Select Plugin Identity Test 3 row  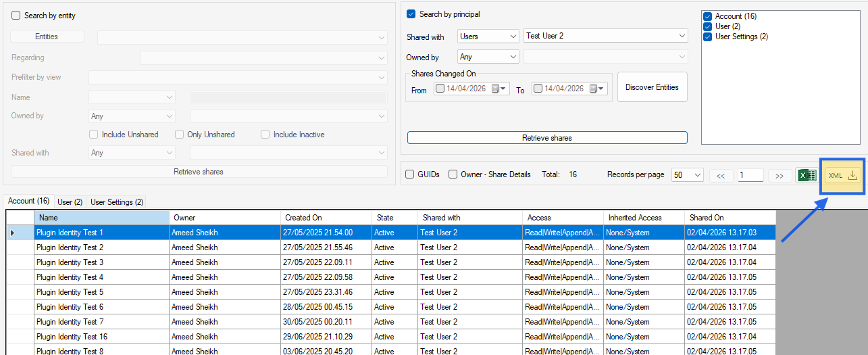[x=391, y=262]
